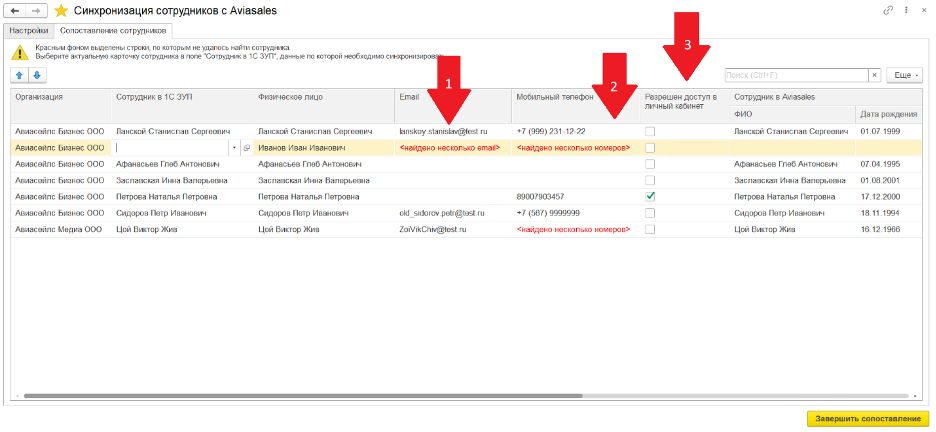Click the forward navigation arrow
Viewport: 936px width, 432px height.
tap(37, 10)
